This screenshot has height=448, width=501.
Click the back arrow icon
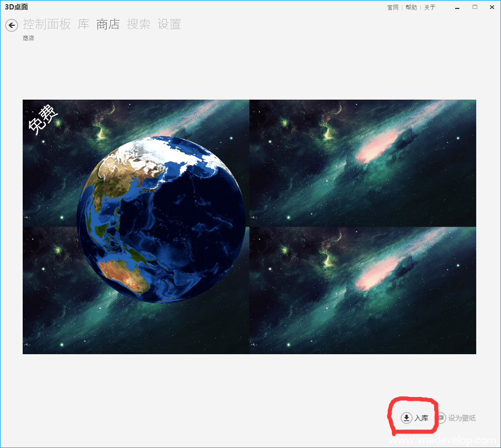coord(12,25)
